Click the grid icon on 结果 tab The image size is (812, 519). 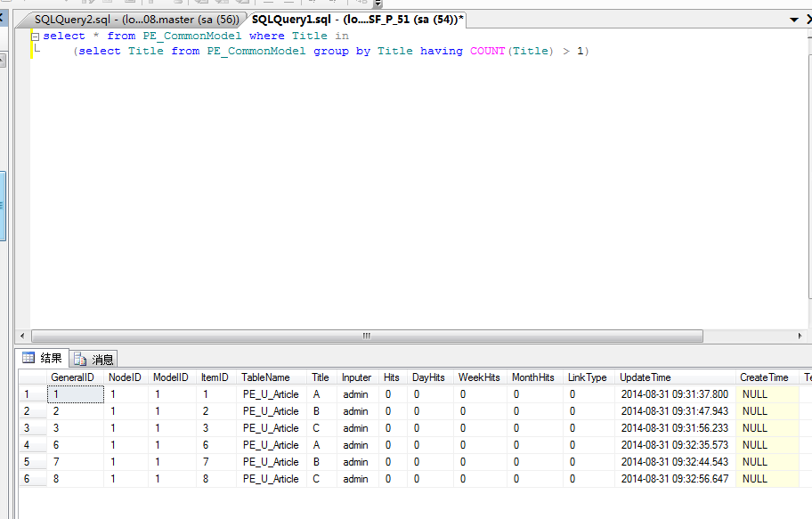(28, 358)
